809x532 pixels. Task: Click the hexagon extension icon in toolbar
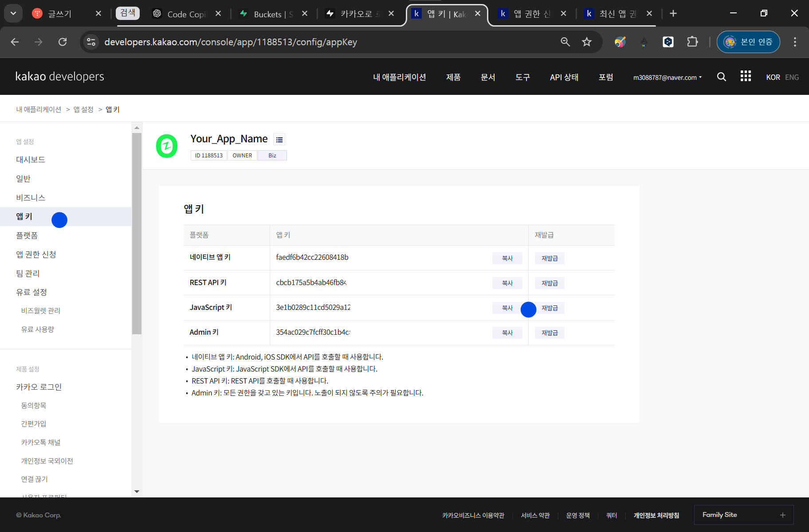668,42
